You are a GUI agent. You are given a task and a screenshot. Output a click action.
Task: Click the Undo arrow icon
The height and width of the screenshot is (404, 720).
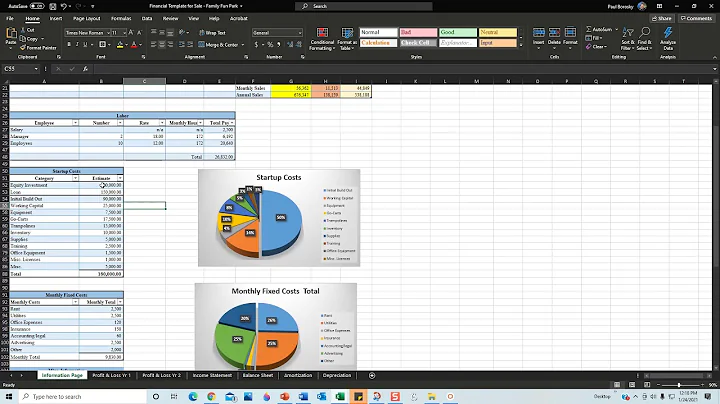pos(64,6)
